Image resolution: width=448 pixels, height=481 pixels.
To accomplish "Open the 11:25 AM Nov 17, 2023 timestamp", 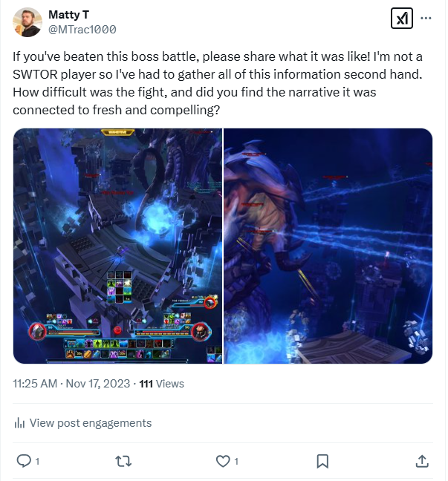I will tap(71, 384).
